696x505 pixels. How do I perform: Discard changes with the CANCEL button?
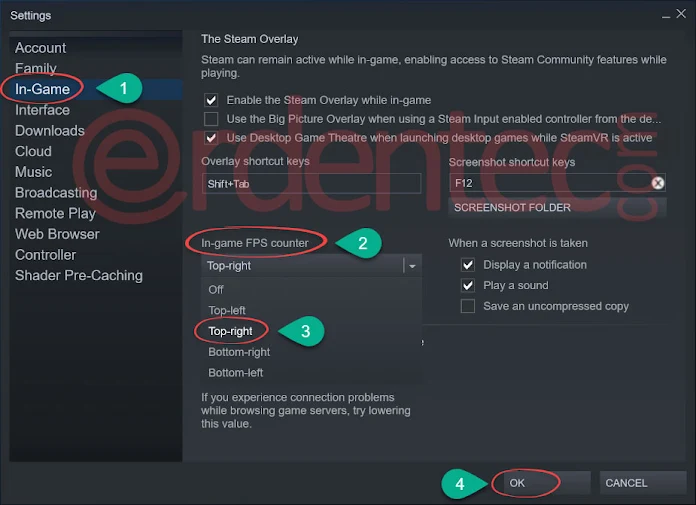pyautogui.click(x=643, y=483)
